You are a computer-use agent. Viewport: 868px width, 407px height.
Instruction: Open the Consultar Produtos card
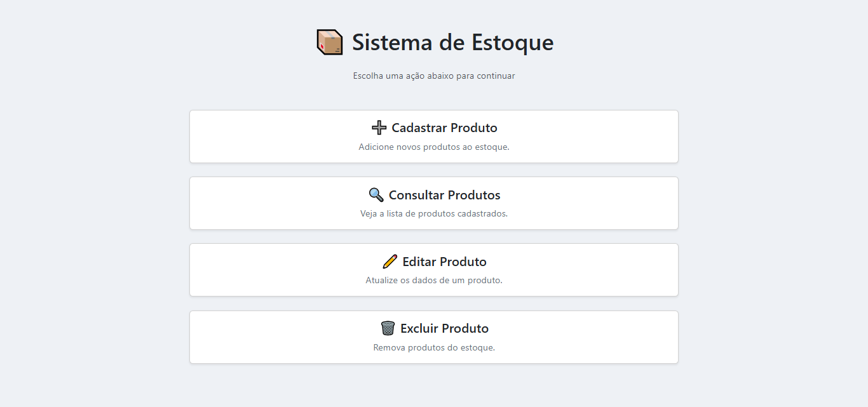tap(434, 203)
